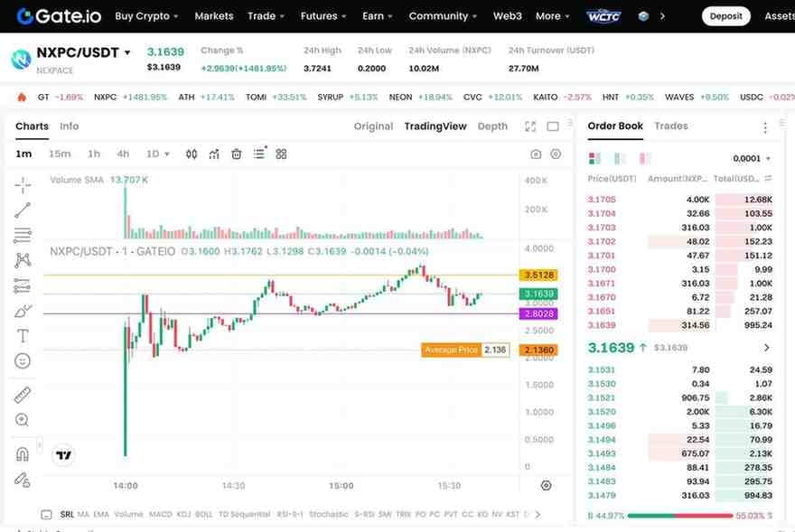795x532 pixels.
Task: Take a chart snapshot with camera icon
Action: (536, 154)
